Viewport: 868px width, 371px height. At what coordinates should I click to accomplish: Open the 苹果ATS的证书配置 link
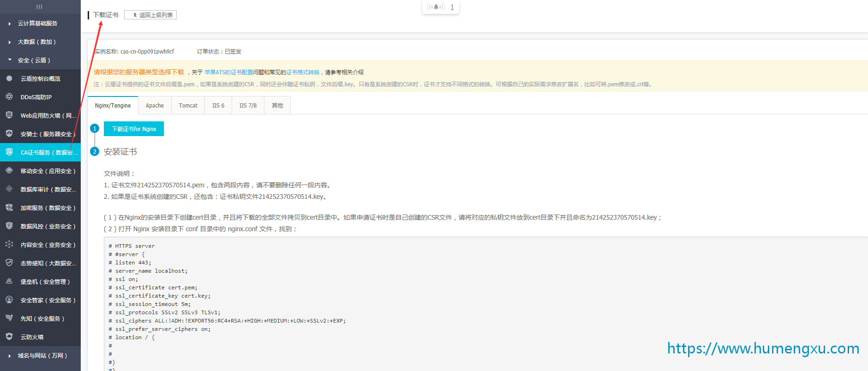(229, 72)
